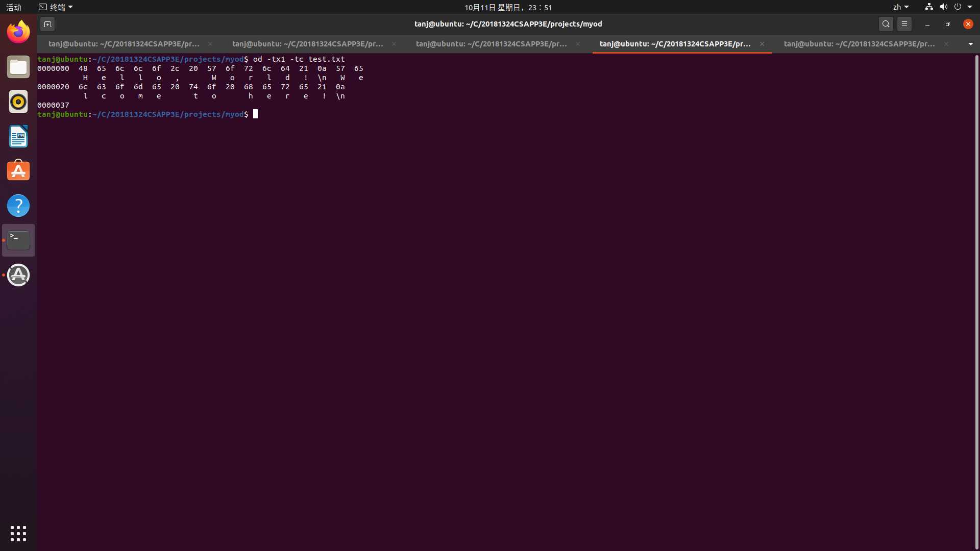
Task: Open terminal hamburger menu
Action: (904, 24)
